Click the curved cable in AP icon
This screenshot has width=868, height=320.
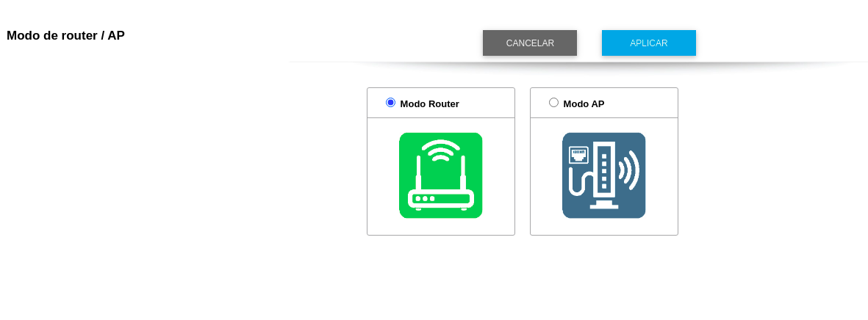[x=582, y=180]
